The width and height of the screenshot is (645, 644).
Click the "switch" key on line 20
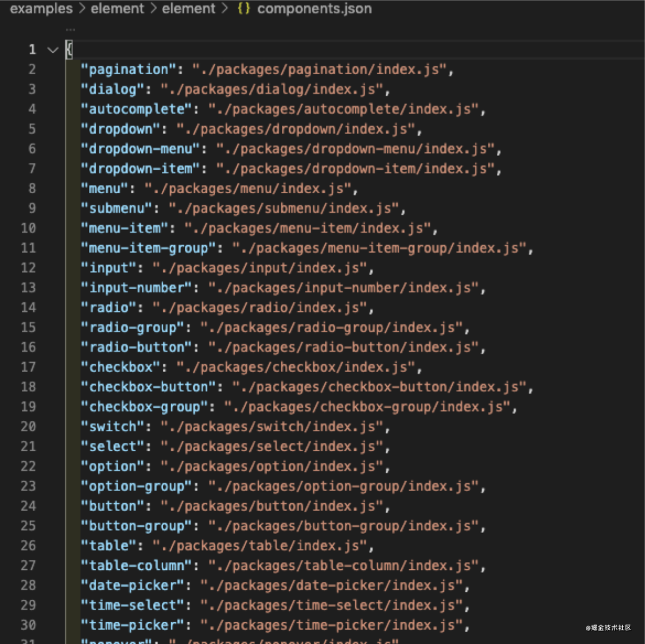(113, 427)
